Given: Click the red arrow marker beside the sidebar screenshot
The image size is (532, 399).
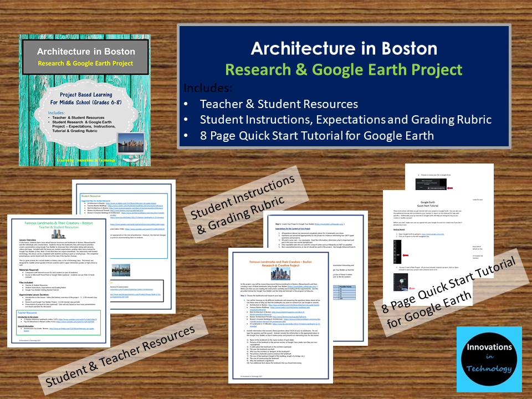Looking at the screenshot, I should [405, 255].
